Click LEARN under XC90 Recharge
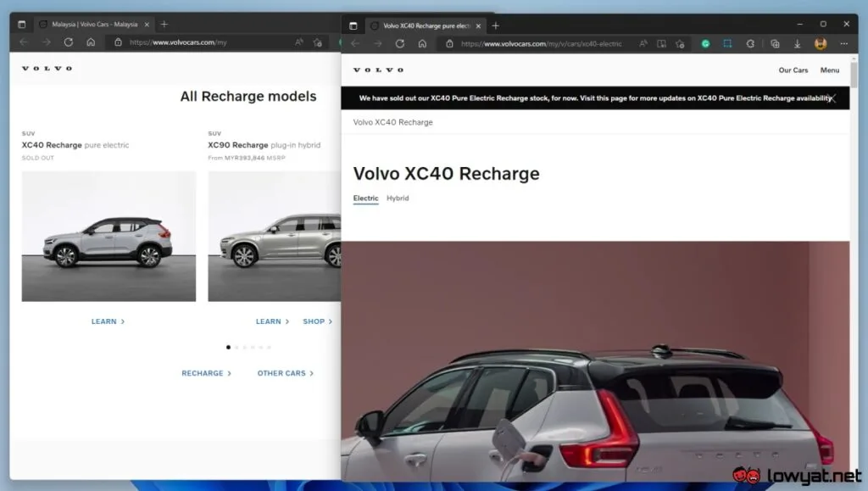The image size is (868, 491). (272, 321)
